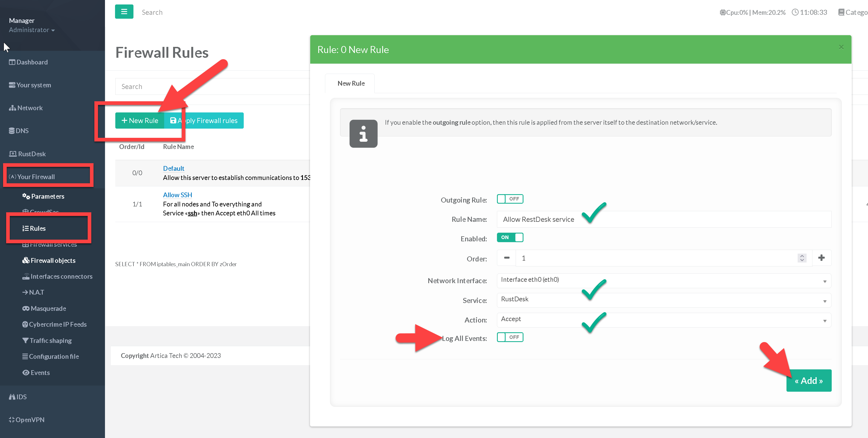Select the New Rule tab

[x=351, y=83]
